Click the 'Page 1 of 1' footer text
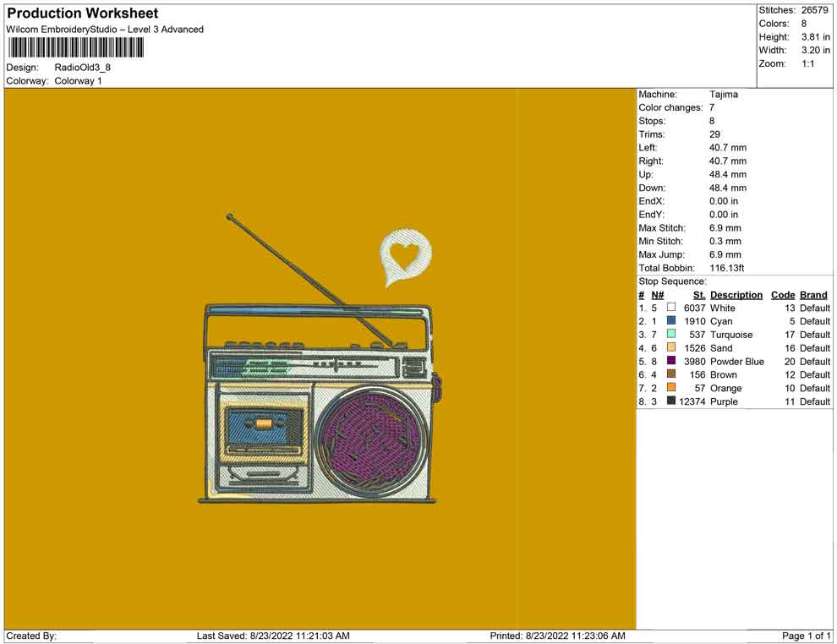The width and height of the screenshot is (837, 644). [x=806, y=636]
